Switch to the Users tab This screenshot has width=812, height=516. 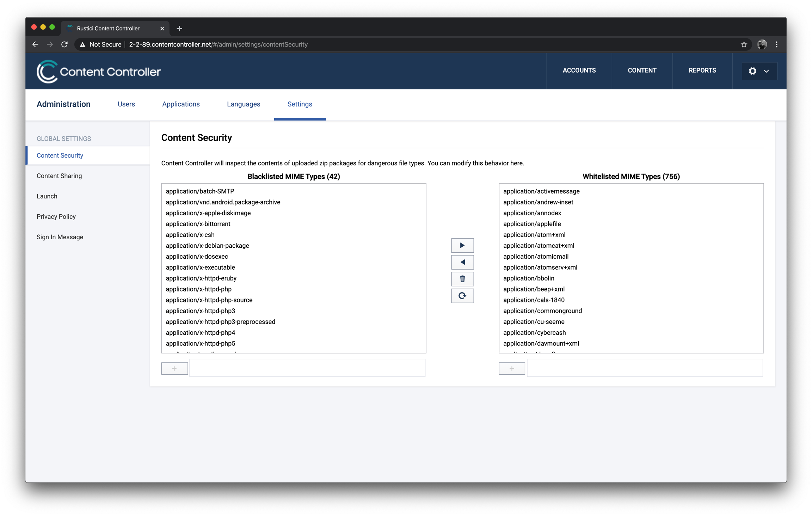point(126,104)
